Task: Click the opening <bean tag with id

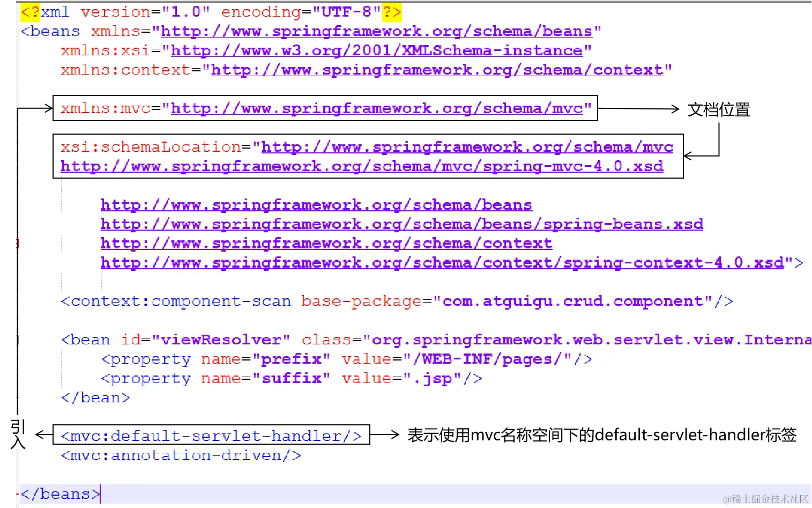Action: pyautogui.click(x=85, y=341)
